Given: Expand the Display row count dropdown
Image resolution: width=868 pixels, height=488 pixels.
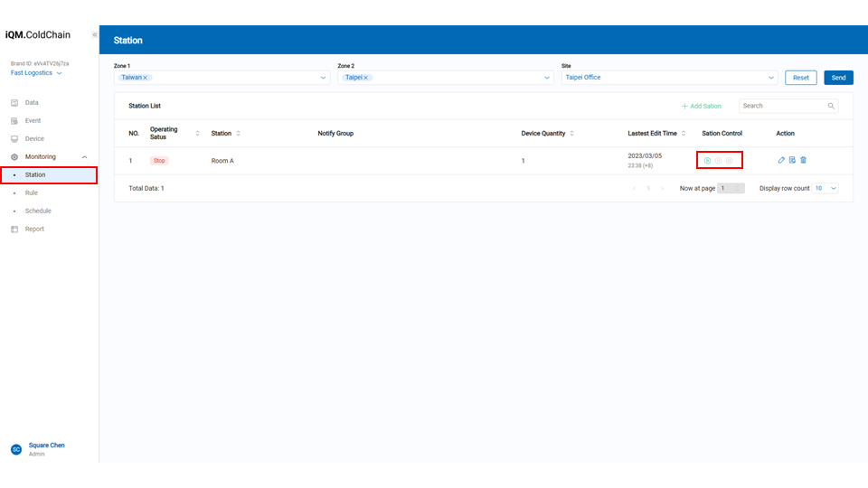Looking at the screenshot, I should (826, 188).
